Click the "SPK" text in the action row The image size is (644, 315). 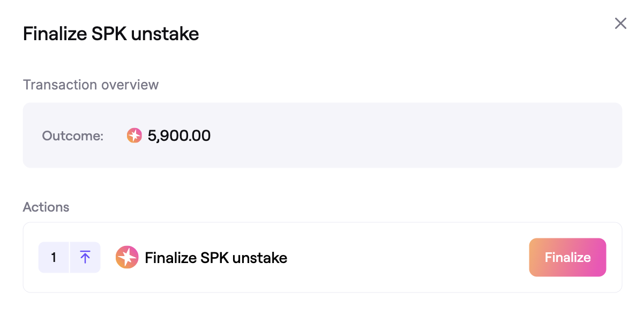pyautogui.click(x=214, y=258)
